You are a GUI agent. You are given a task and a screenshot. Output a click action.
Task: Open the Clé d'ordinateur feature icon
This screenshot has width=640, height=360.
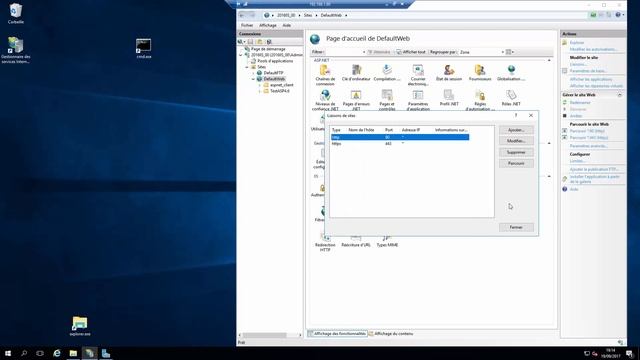click(x=356, y=73)
